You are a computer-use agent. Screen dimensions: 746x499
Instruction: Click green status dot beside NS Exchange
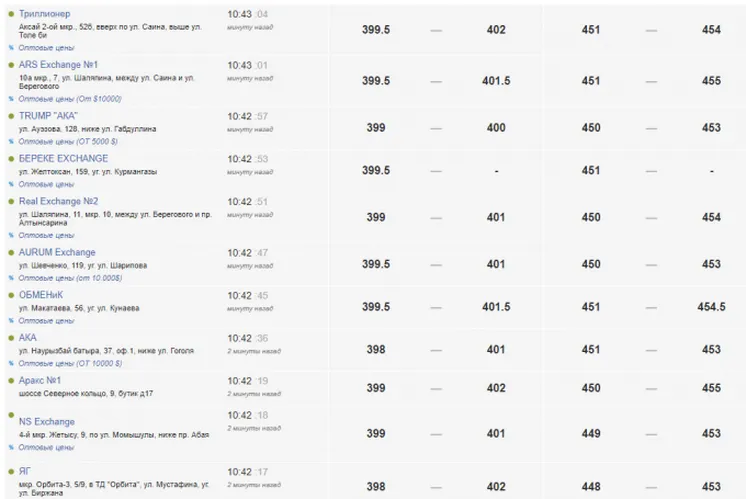point(11,423)
